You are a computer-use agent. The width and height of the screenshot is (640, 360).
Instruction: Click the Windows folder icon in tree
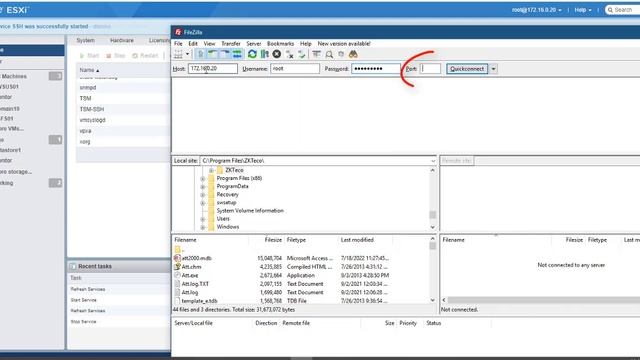pos(211,227)
